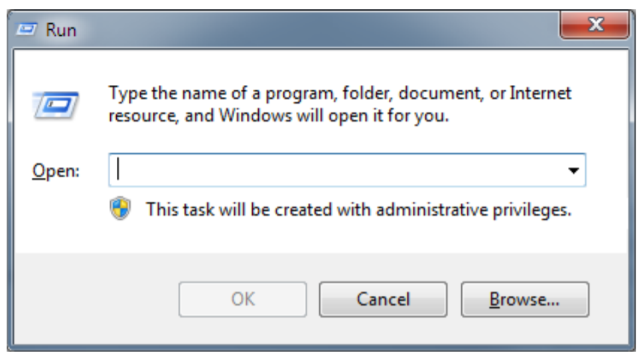Click the administrative privileges notice text
Viewport: 643px width, 364px height.
[x=358, y=210]
